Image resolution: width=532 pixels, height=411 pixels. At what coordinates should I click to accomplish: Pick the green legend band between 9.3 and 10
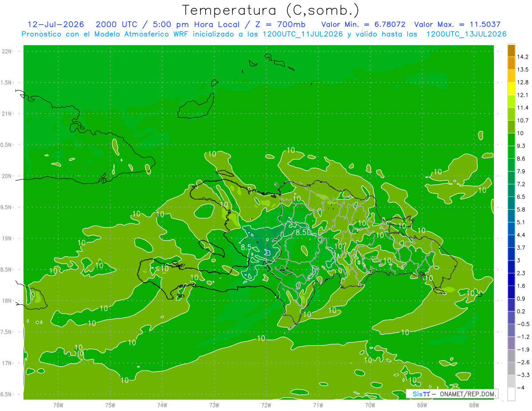(x=511, y=140)
